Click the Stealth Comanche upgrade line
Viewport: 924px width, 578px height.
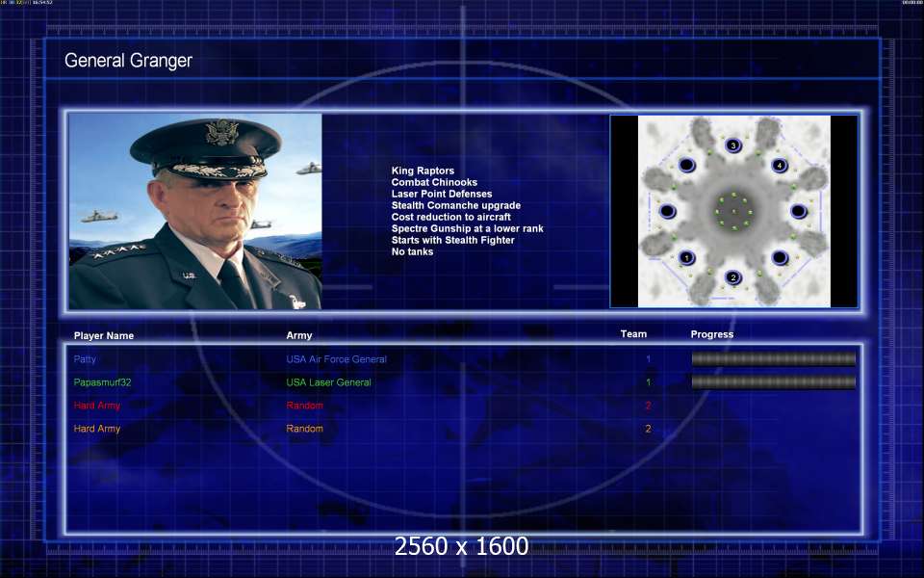[x=456, y=205]
